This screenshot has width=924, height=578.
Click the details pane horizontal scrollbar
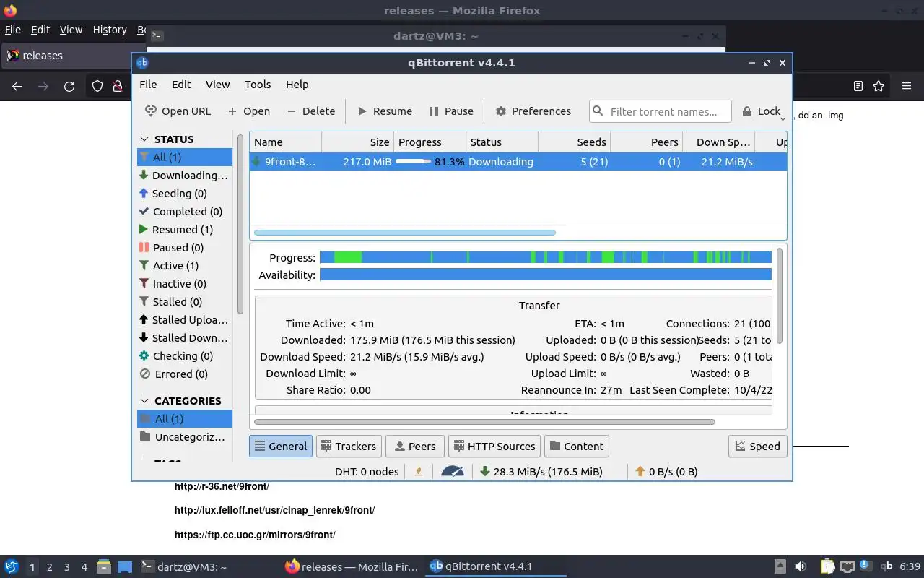[484, 421]
